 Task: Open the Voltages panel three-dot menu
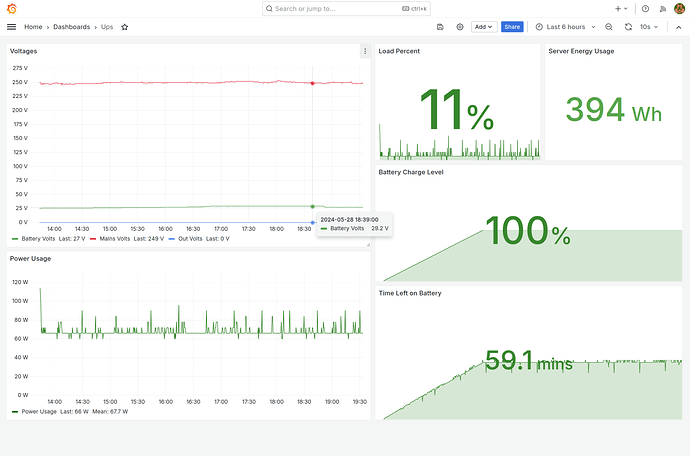point(365,51)
